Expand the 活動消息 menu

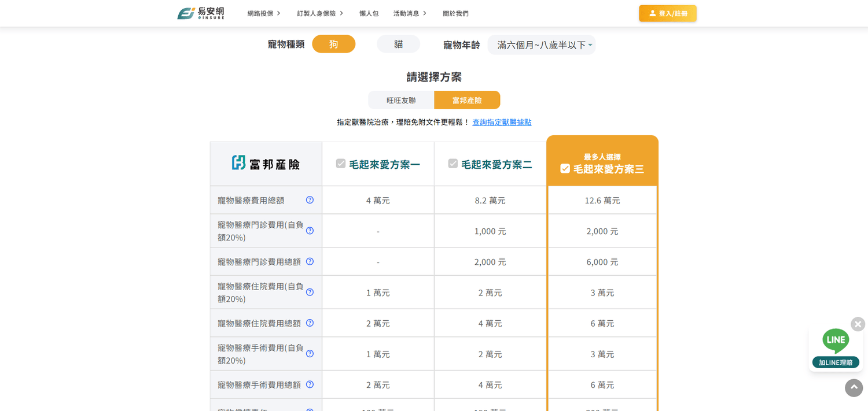click(410, 13)
